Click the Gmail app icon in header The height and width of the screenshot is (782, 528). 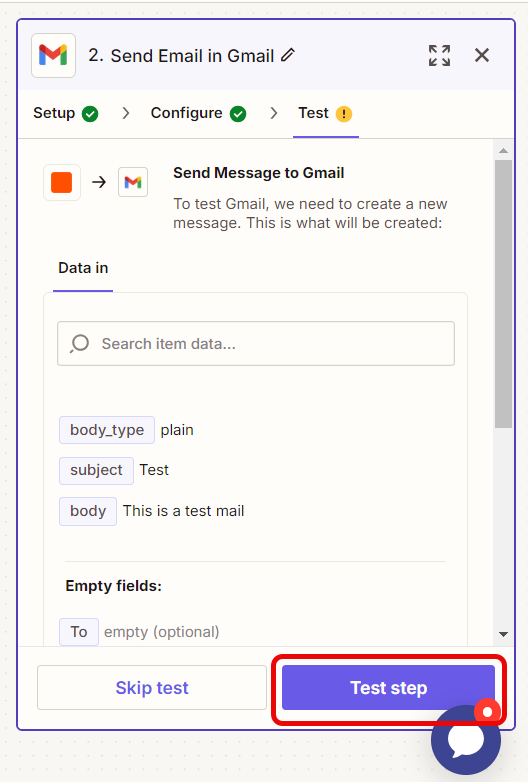point(53,55)
